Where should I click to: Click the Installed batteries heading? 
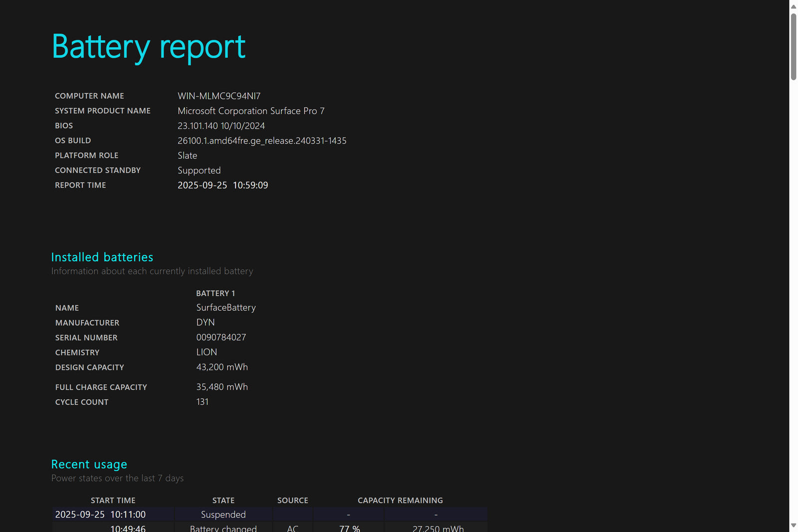[x=102, y=257]
